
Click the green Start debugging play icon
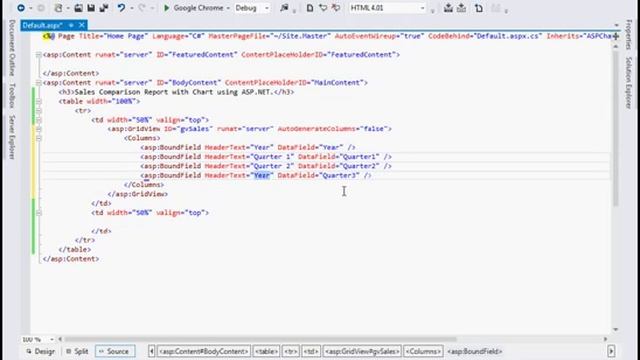click(166, 8)
